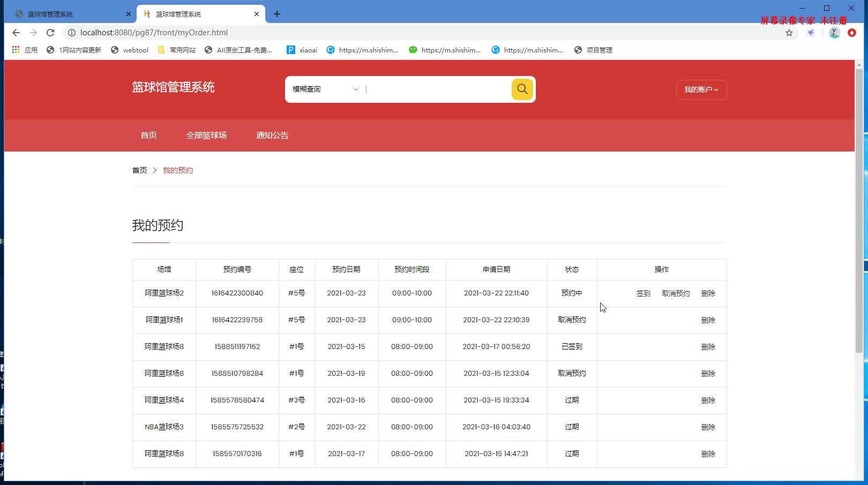Open the 项目管理 bookmark
This screenshot has width=868, height=485.
[x=593, y=50]
